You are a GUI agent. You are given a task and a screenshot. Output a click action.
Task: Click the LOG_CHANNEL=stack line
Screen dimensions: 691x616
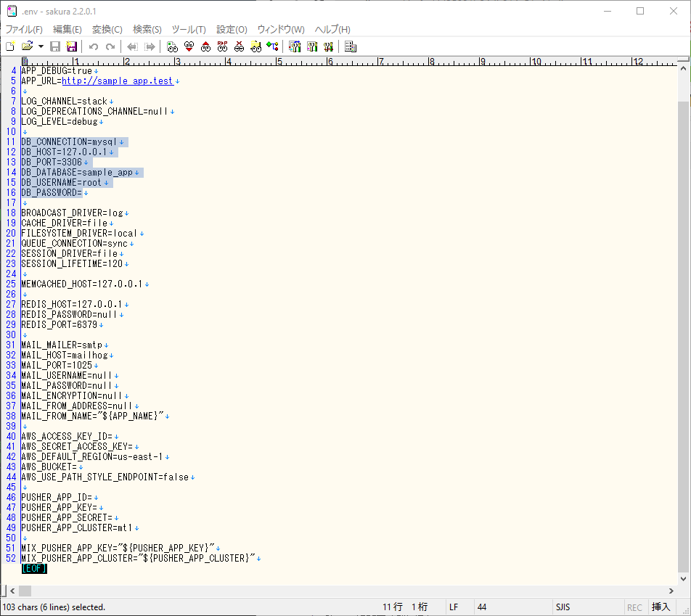(x=65, y=102)
